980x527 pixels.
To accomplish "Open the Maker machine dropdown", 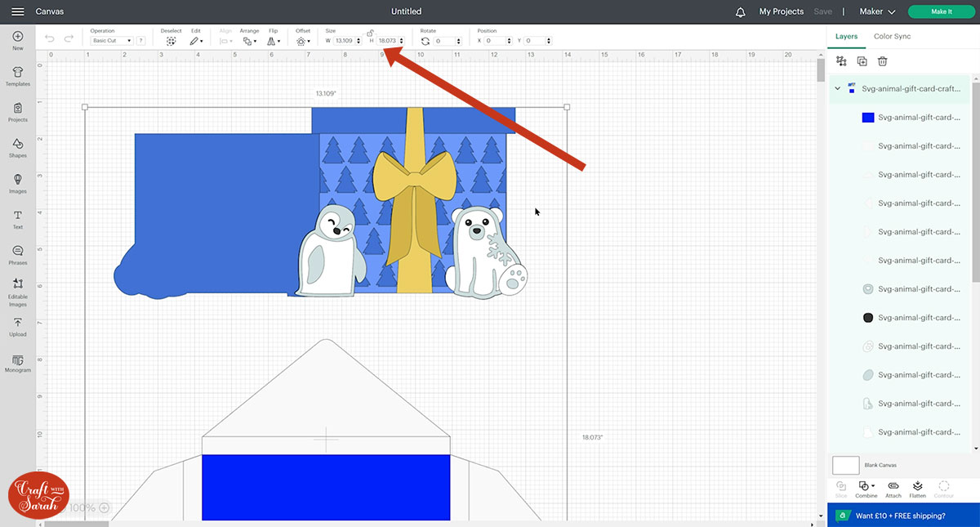I will [x=877, y=12].
